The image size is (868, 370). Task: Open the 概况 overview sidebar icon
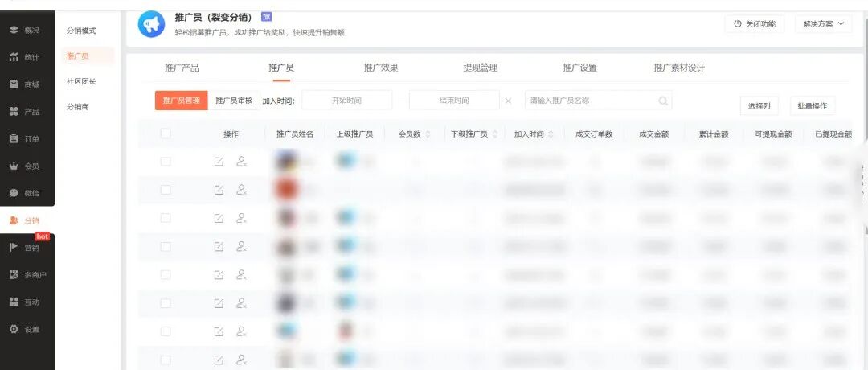pyautogui.click(x=14, y=30)
